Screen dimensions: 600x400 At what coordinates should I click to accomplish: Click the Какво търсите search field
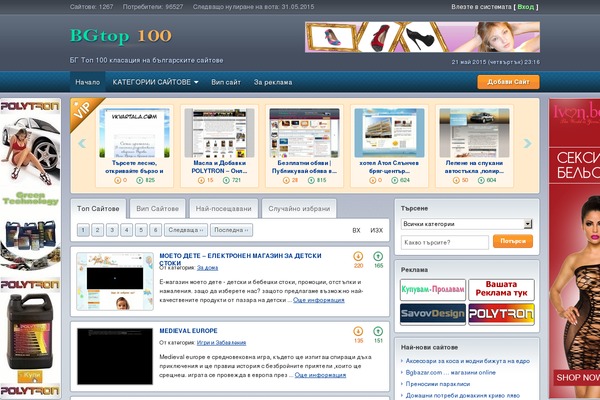445,242
